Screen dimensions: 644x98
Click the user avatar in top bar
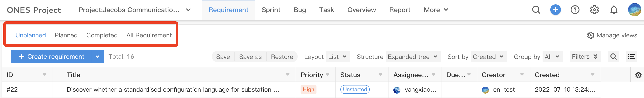[x=634, y=10]
